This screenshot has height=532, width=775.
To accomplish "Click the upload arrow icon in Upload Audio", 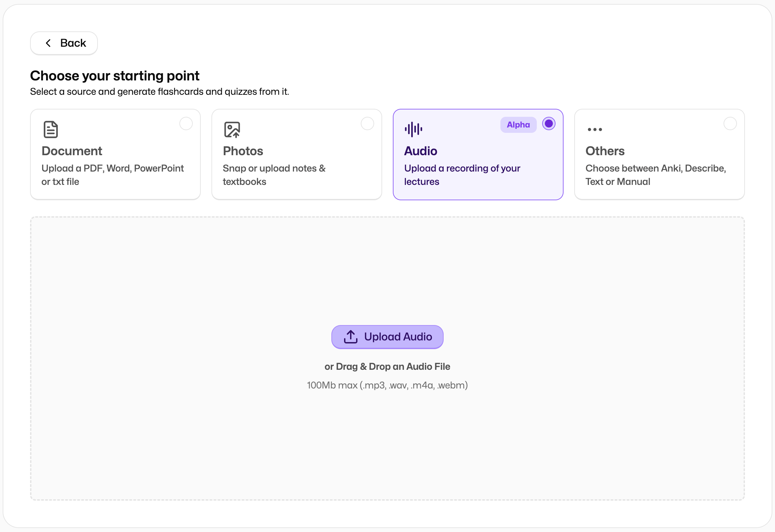I will pos(351,337).
